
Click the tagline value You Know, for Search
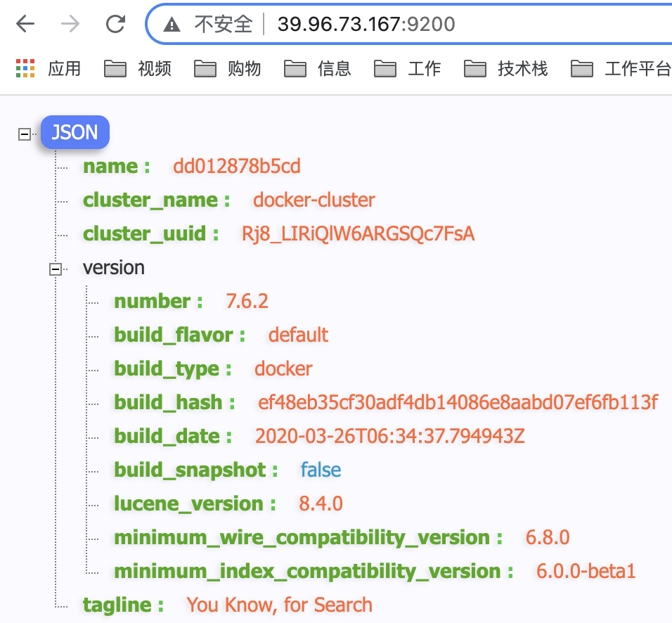pyautogui.click(x=279, y=605)
